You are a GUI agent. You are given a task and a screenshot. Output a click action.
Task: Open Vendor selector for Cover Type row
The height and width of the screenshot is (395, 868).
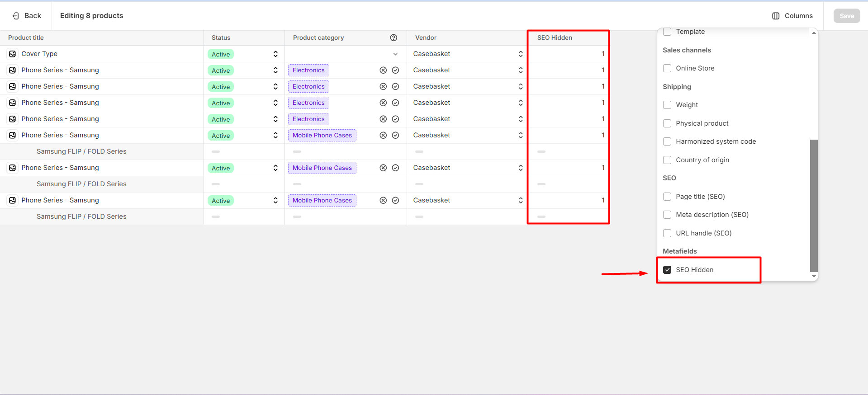[520, 54]
